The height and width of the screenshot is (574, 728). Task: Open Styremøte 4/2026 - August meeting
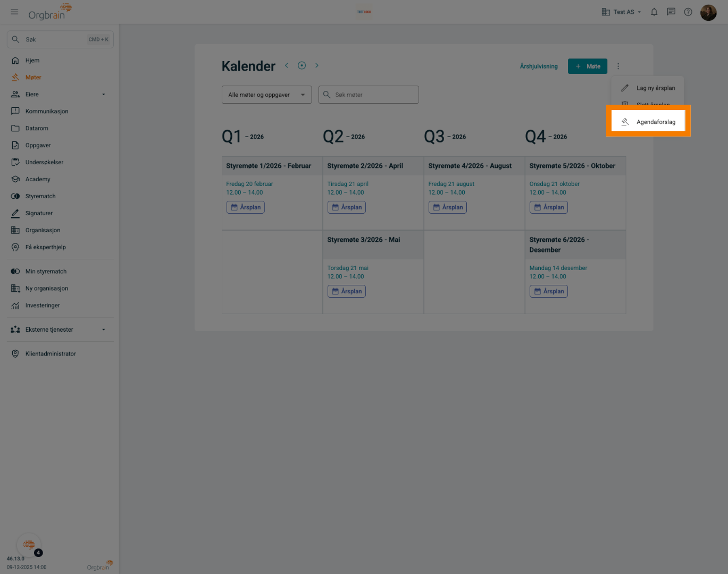pos(470,166)
